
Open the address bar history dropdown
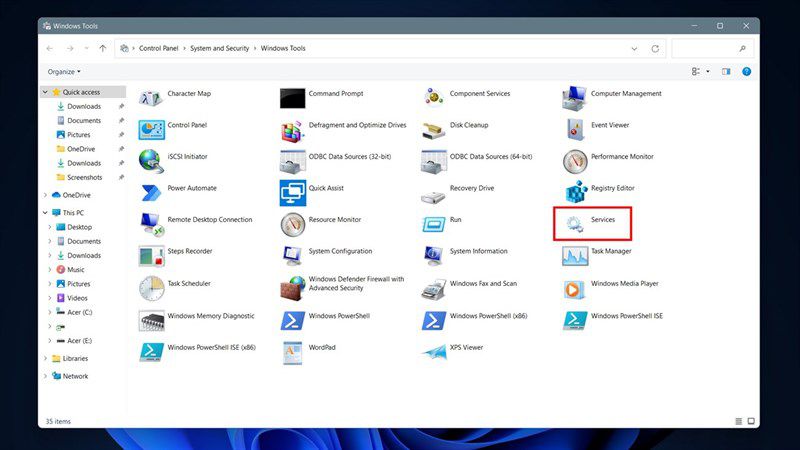(x=634, y=48)
